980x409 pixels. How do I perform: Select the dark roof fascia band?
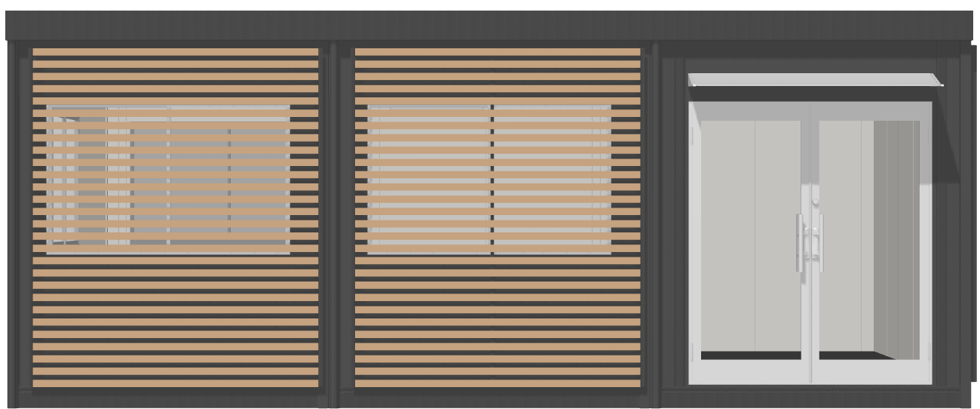(490, 26)
